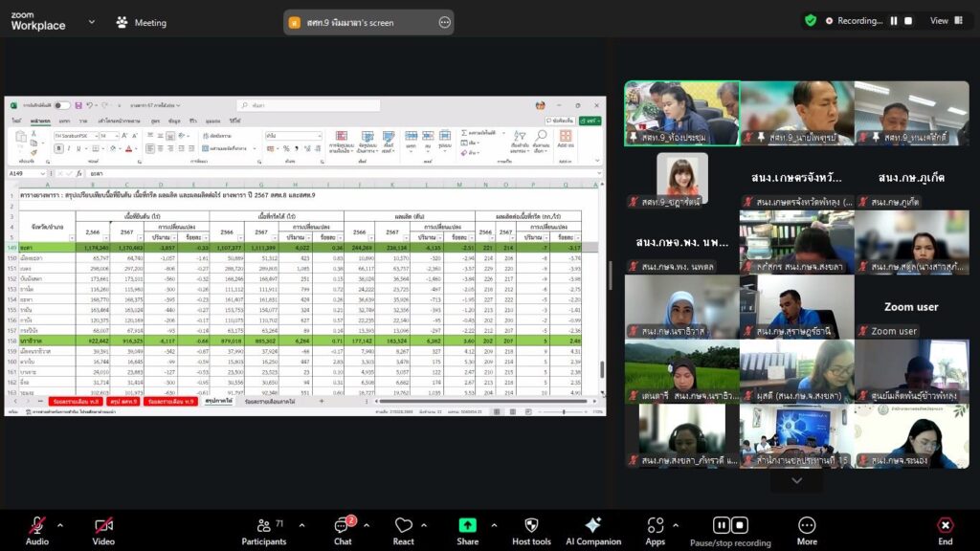Open the Zoom Workplace dropdown chevron
The width and height of the screenshot is (980, 551).
[x=92, y=21]
